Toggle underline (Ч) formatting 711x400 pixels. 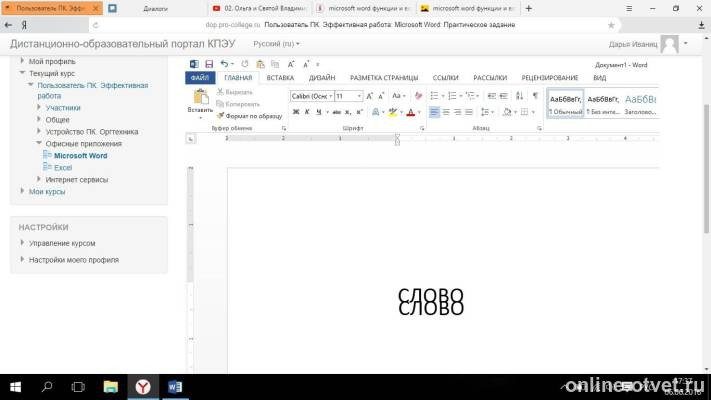click(319, 112)
